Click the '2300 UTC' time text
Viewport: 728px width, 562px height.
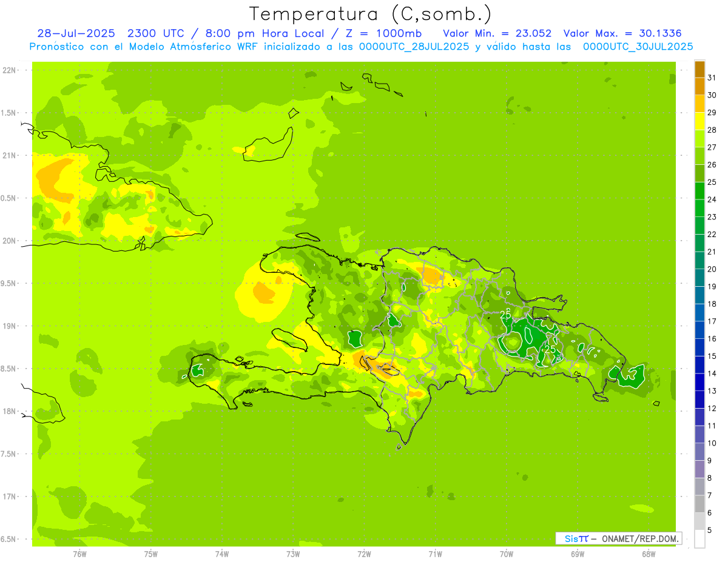pyautogui.click(x=155, y=33)
